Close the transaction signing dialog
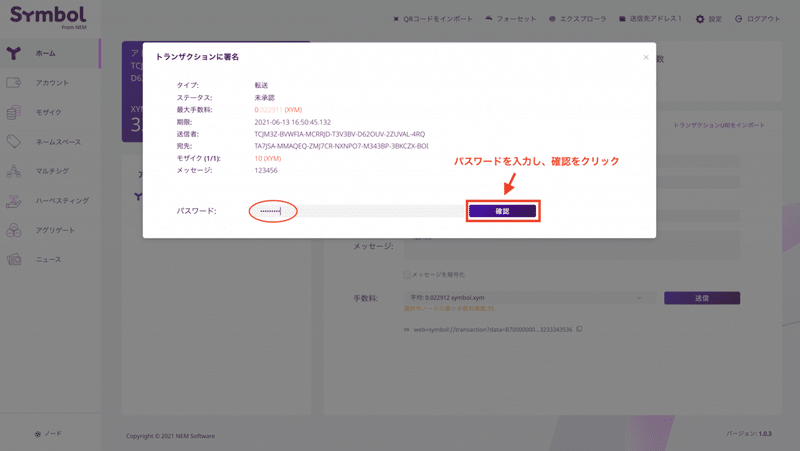 646,57
